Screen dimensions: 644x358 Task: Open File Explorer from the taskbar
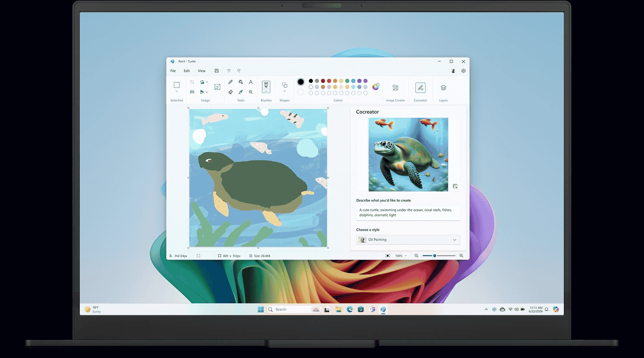(x=338, y=309)
